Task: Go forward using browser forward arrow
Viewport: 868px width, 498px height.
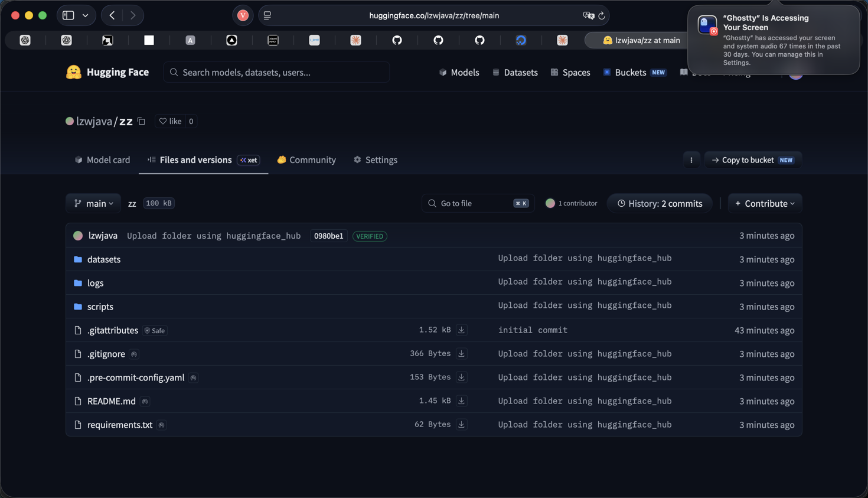Action: (x=133, y=15)
